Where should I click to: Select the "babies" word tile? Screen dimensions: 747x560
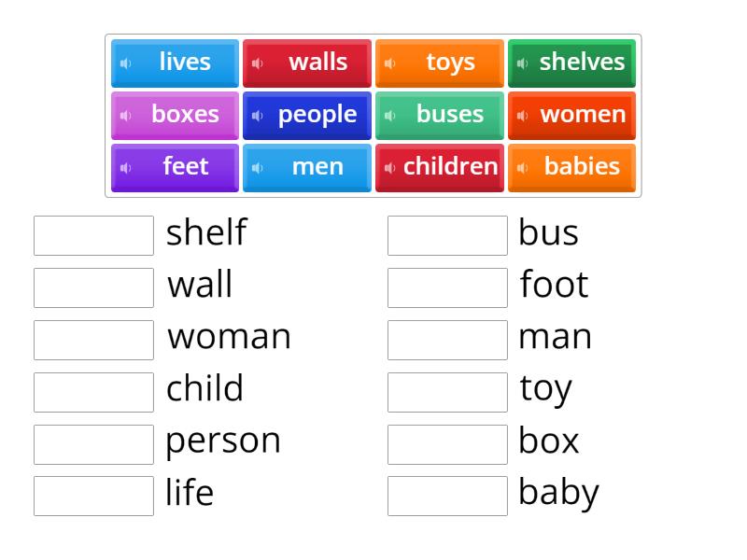571,167
